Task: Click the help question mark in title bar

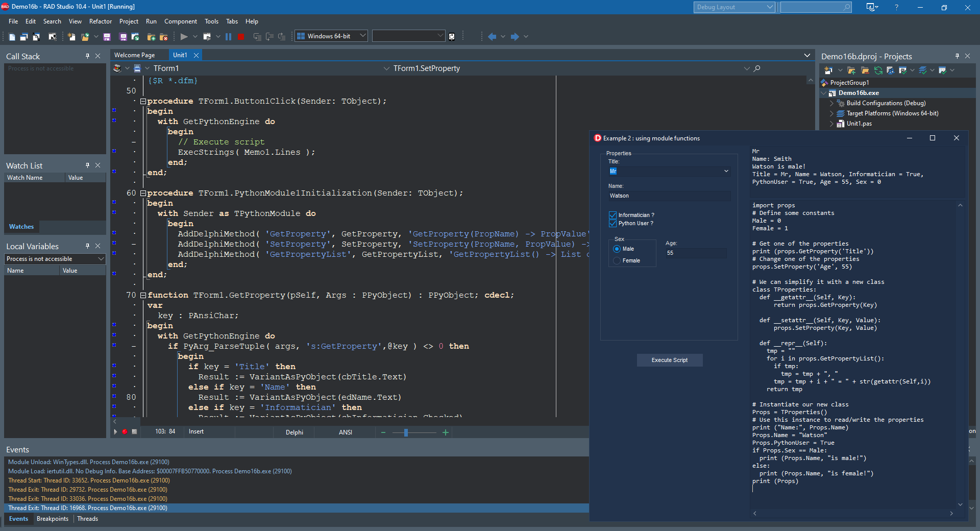Action: point(896,7)
